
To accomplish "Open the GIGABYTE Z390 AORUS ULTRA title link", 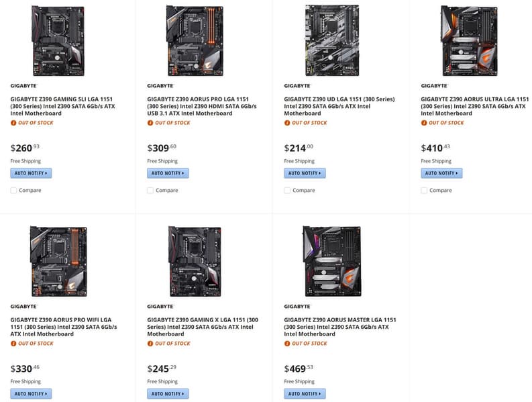I will pyautogui.click(x=474, y=106).
